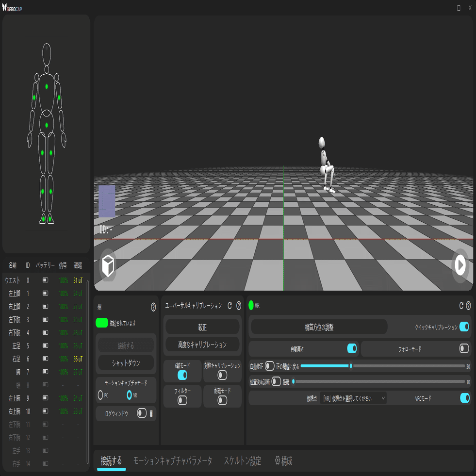This screenshot has width=476, height=476.
Task: Click the 3D cube view icon
Action: pyautogui.click(x=108, y=265)
